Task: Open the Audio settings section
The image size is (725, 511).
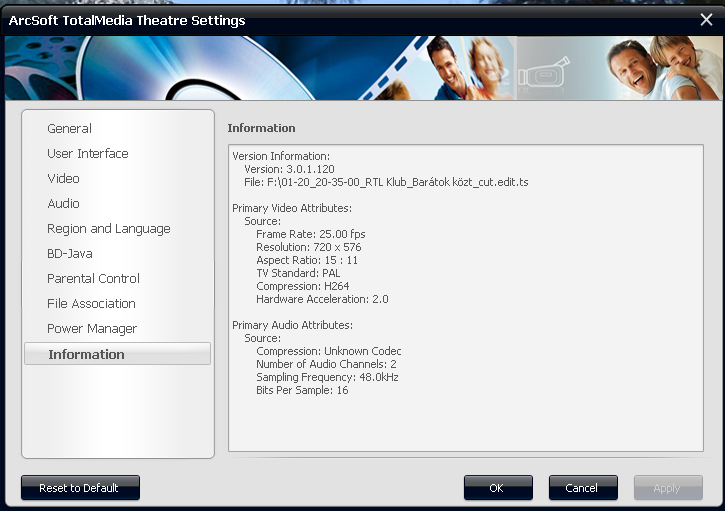Action: pos(63,203)
